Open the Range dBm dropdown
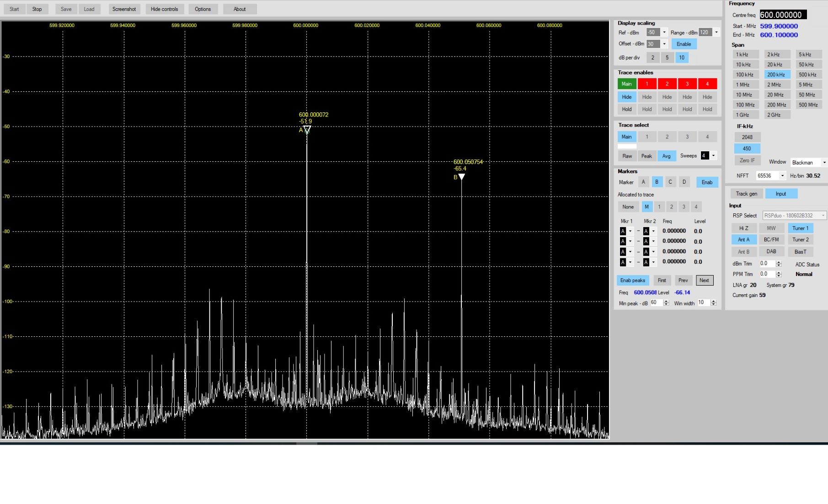828x504 pixels. point(716,32)
